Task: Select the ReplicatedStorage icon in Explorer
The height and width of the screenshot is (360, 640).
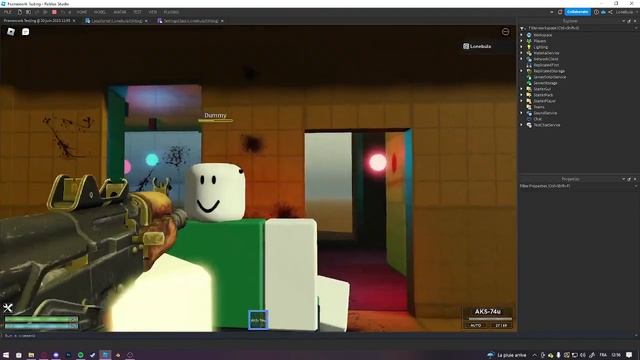Action: 529,71
